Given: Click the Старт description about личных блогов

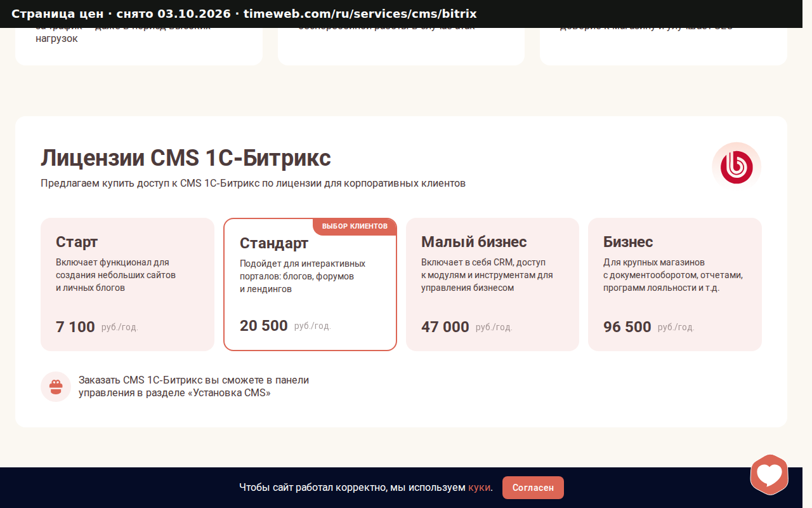Looking at the screenshot, I should [x=115, y=275].
